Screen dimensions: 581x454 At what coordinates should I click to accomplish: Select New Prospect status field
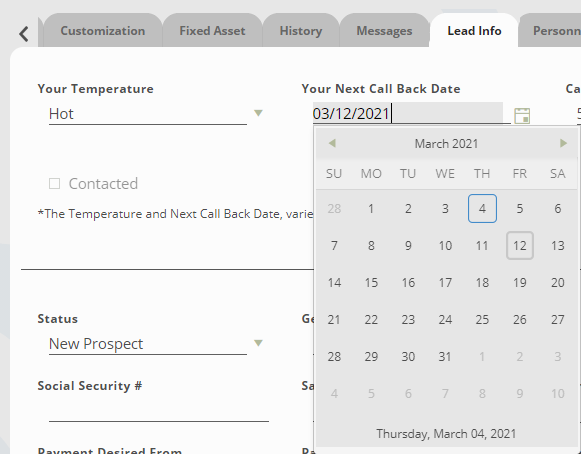pos(147,344)
